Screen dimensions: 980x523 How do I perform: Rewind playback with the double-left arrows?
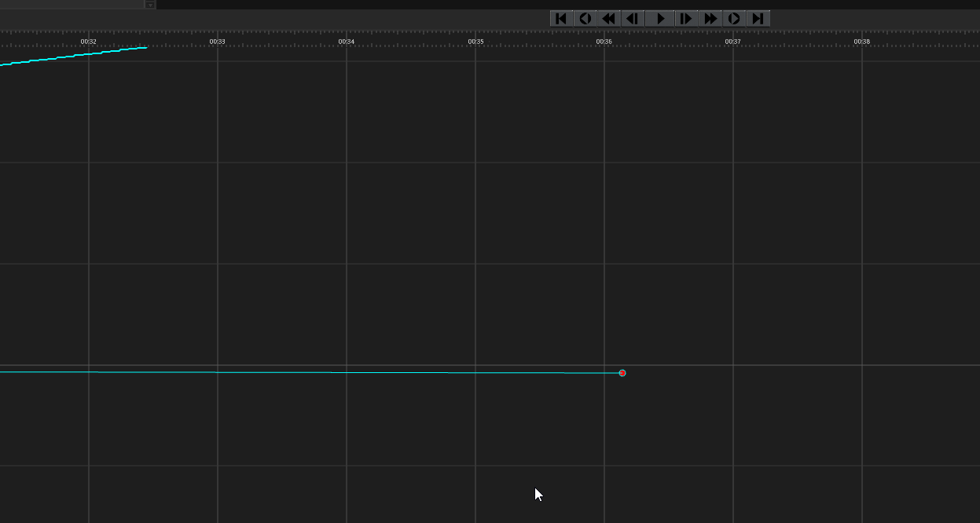(609, 18)
